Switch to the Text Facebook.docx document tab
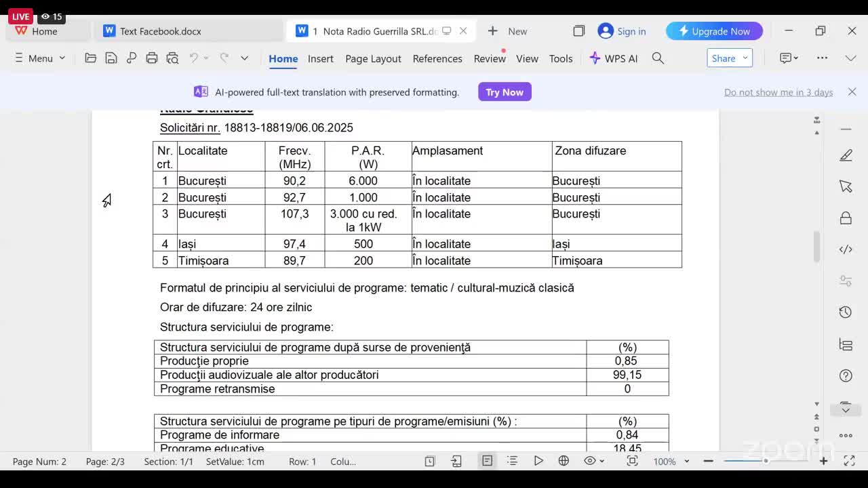This screenshot has width=868, height=488. click(189, 31)
